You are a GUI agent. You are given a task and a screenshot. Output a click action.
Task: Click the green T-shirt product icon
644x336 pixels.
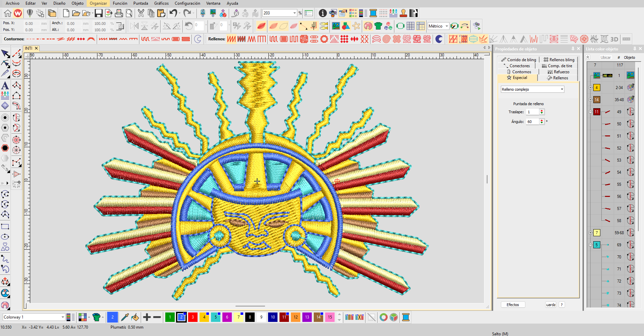click(378, 26)
